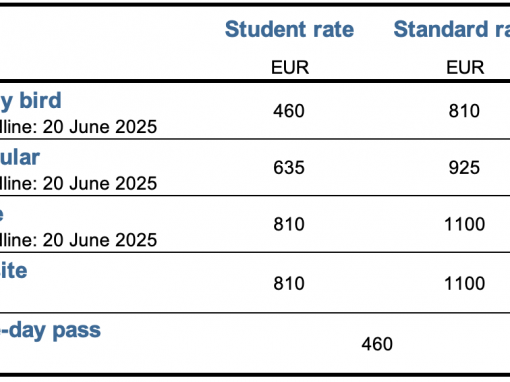Viewport: 510px width, 382px height.
Task: Click the day pass price 460
Action: (x=377, y=344)
